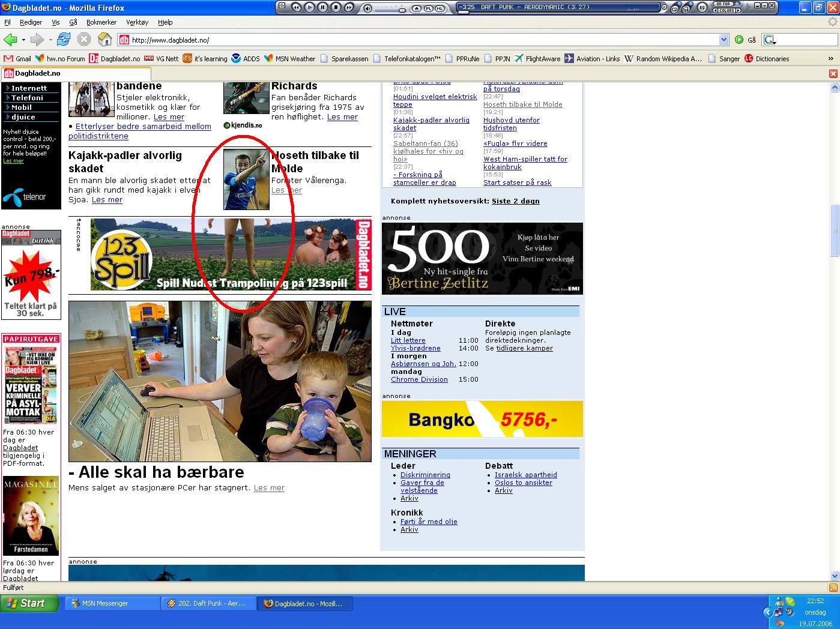Toggle the Winamp EQ equalizer button

point(702,8)
